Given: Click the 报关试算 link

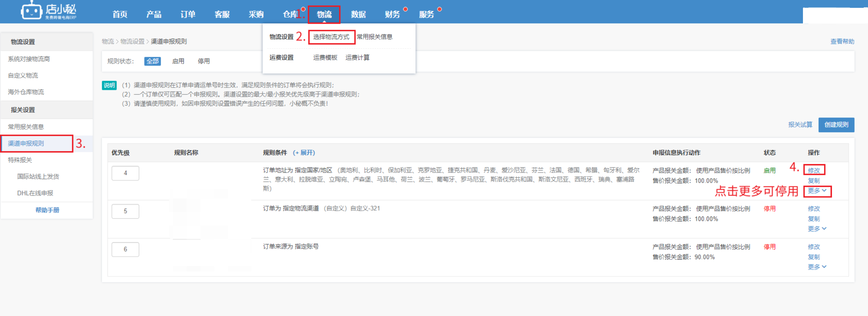Looking at the screenshot, I should 800,125.
